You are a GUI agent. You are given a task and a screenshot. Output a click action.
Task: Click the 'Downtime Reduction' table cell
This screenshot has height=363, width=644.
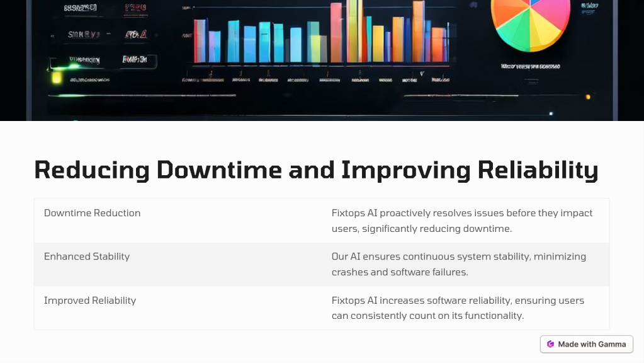point(178,221)
